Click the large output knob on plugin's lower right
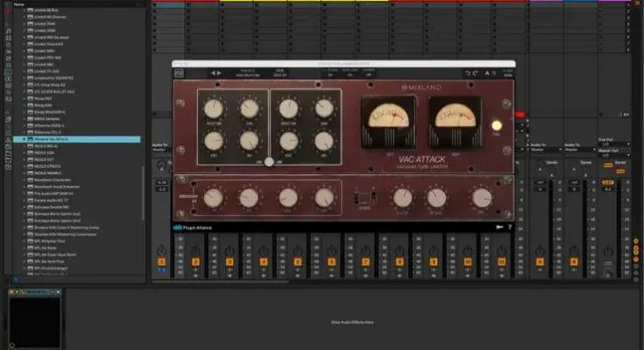This screenshot has width=644, height=350. click(481, 198)
